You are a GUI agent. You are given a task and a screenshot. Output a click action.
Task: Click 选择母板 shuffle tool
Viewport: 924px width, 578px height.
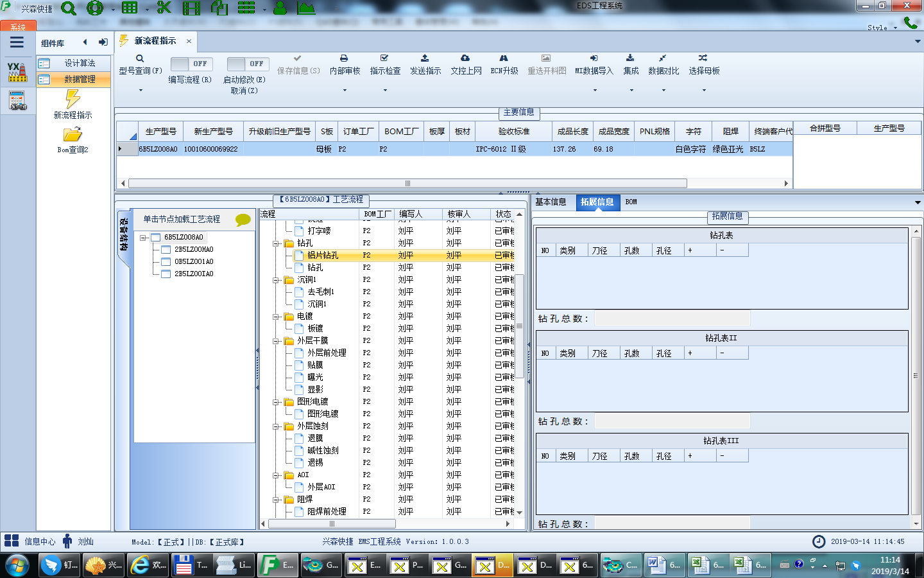[x=704, y=64]
